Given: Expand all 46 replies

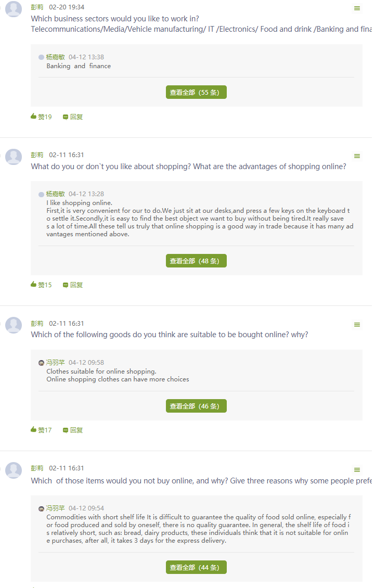Looking at the screenshot, I should (196, 406).
